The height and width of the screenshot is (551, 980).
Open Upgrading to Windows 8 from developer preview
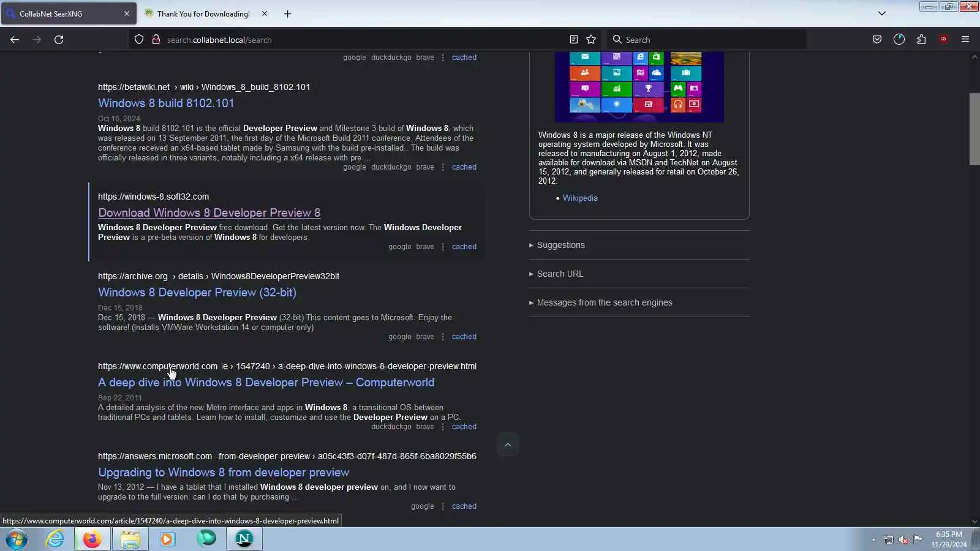coord(224,473)
